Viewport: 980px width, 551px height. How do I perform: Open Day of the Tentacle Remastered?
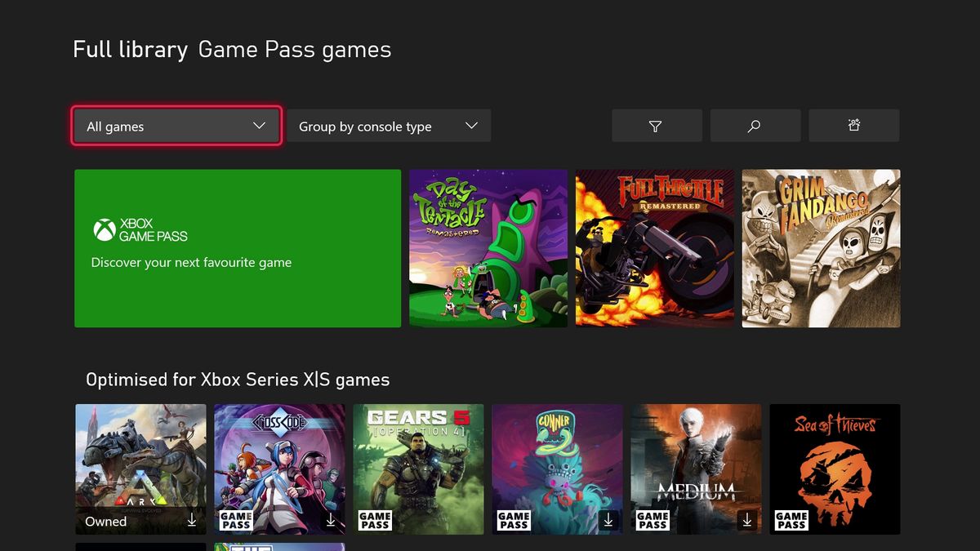(x=488, y=248)
